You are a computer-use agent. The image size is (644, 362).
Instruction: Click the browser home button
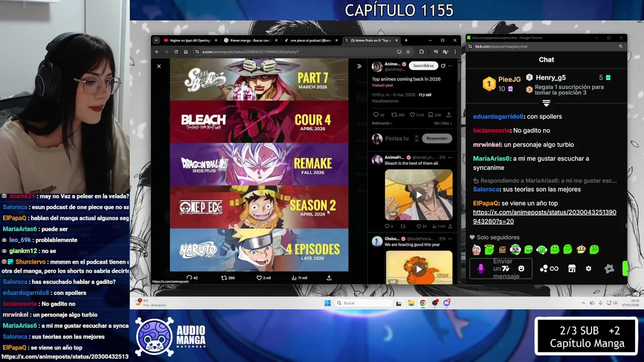(186, 52)
